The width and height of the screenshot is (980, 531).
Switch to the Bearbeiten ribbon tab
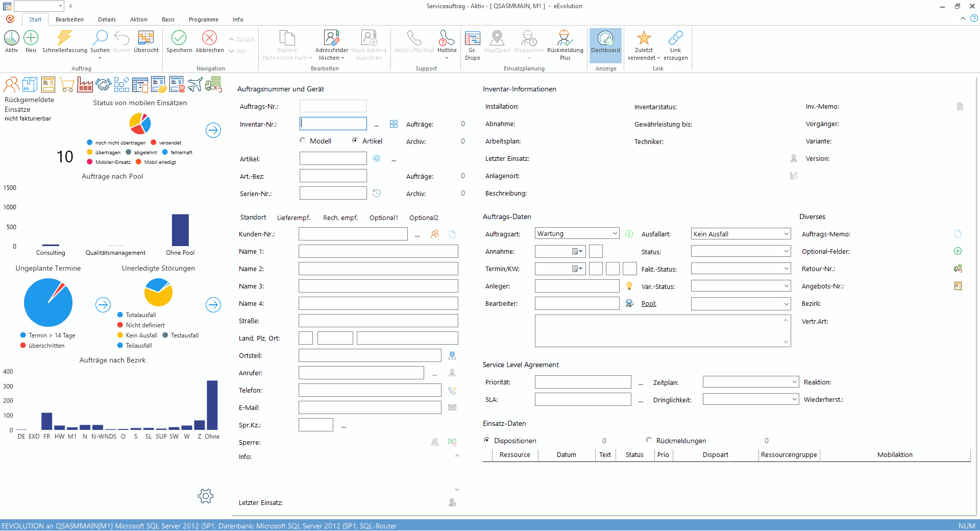pyautogui.click(x=69, y=19)
